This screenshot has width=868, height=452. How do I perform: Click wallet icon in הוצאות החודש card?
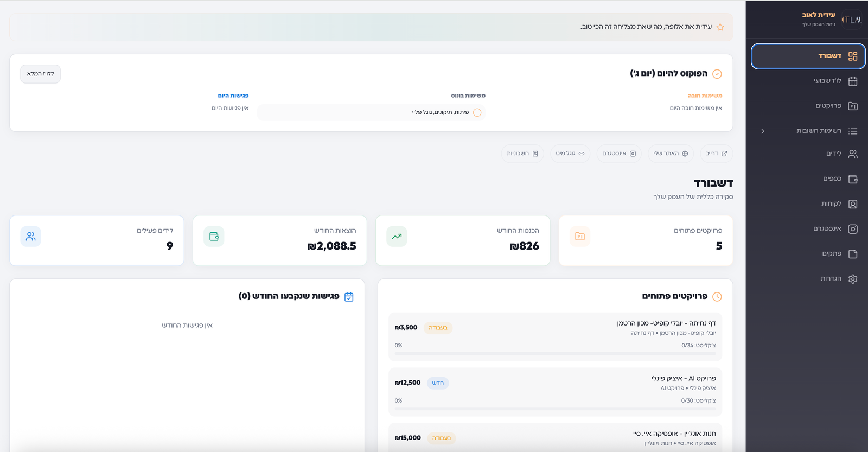point(214,237)
